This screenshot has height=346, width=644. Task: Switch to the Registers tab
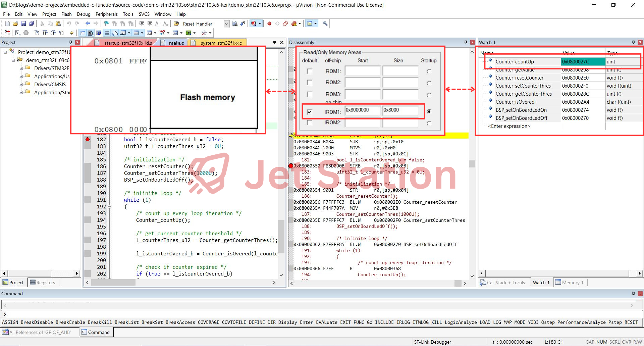[x=42, y=283]
